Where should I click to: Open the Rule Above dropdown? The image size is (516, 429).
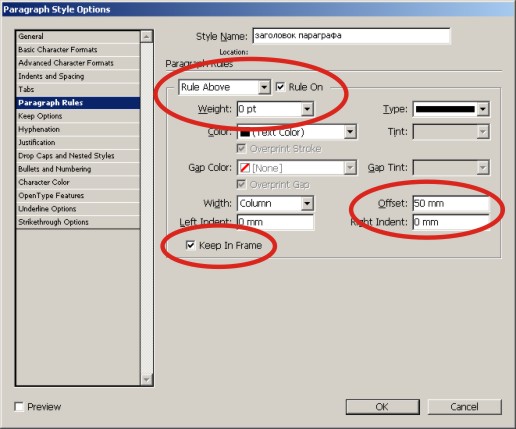[224, 87]
